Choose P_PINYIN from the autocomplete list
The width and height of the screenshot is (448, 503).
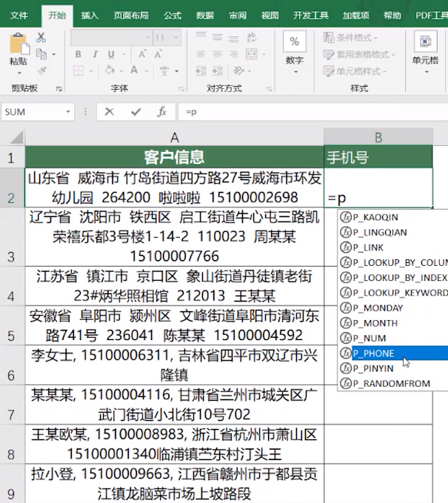click(x=393, y=368)
